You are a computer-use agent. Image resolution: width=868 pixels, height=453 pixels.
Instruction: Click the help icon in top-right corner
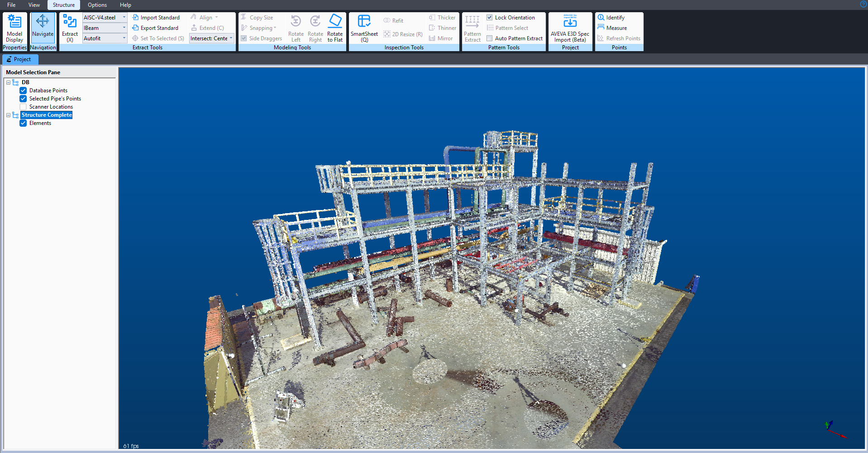pyautogui.click(x=863, y=4)
